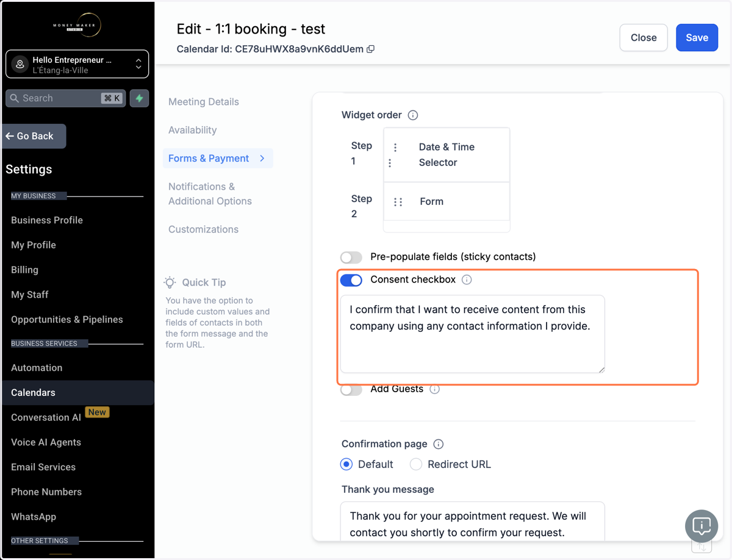732x560 pixels.
Task: Grab the drag handle beside Form step
Action: pos(398,202)
